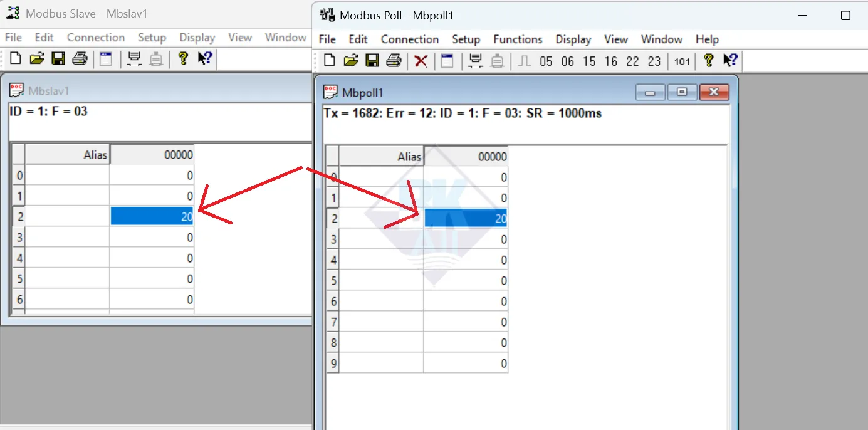The width and height of the screenshot is (868, 430).
Task: Select value 20 cell in Mbpoll1 table
Action: pos(466,219)
